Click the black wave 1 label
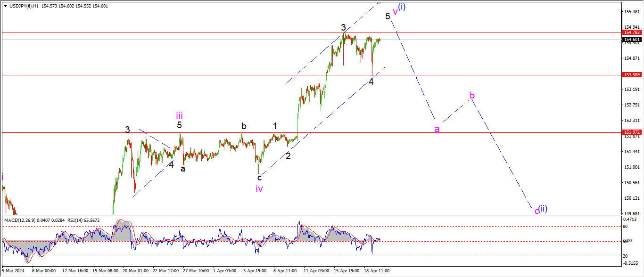 [275, 126]
